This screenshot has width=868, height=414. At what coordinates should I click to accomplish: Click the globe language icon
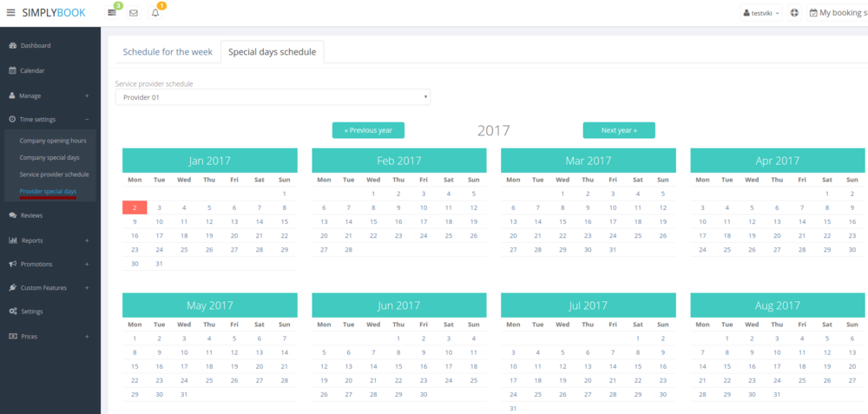coord(795,13)
